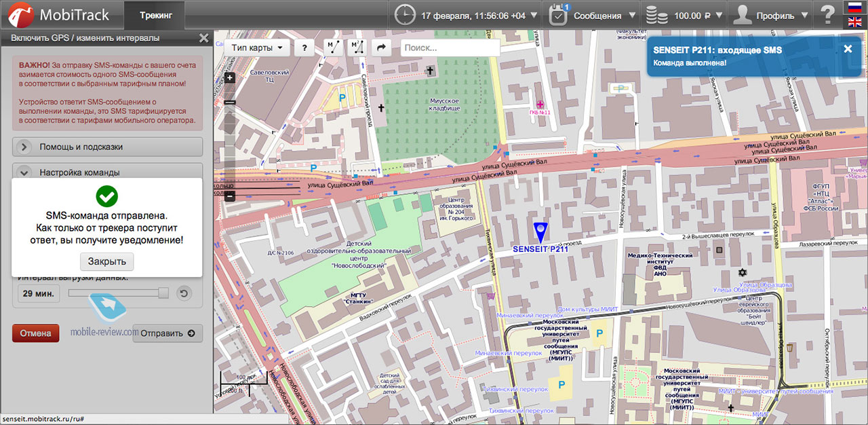Click the balance coins icon

[656, 15]
